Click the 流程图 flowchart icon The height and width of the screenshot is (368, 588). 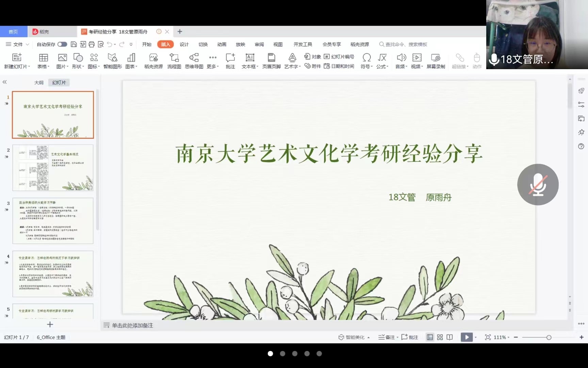(x=174, y=58)
